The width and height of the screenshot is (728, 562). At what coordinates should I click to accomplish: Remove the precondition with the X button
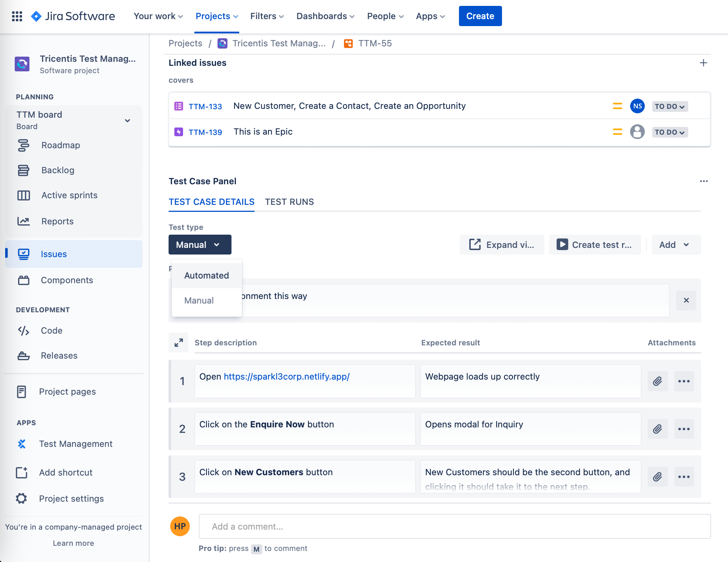(x=686, y=300)
